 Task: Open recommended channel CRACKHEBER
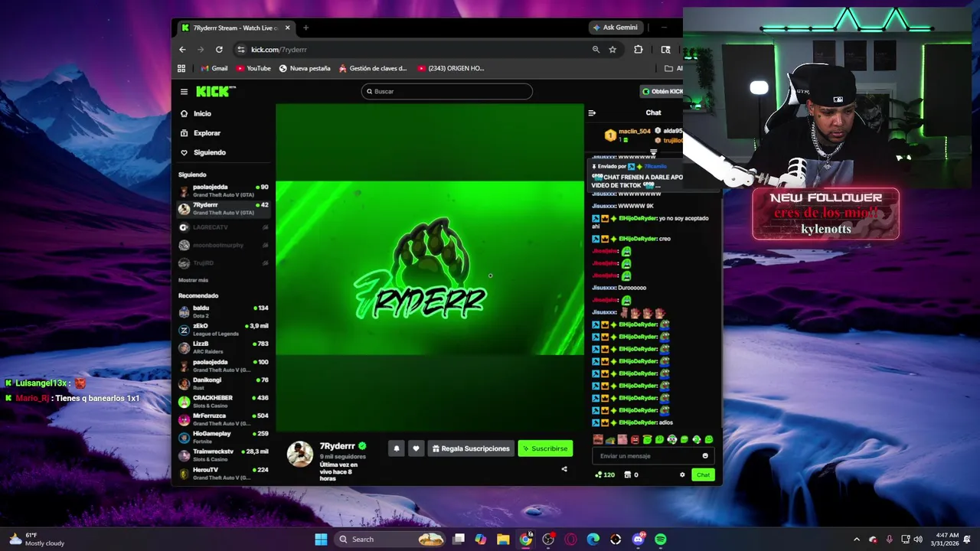coord(224,401)
